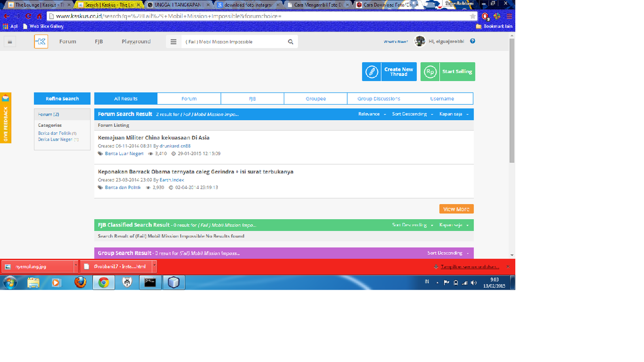
Task: Expand the html download options arrow
Action: (x=154, y=266)
